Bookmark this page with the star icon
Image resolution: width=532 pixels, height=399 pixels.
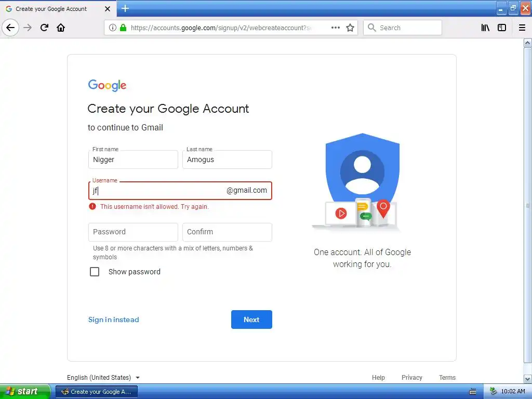350,28
